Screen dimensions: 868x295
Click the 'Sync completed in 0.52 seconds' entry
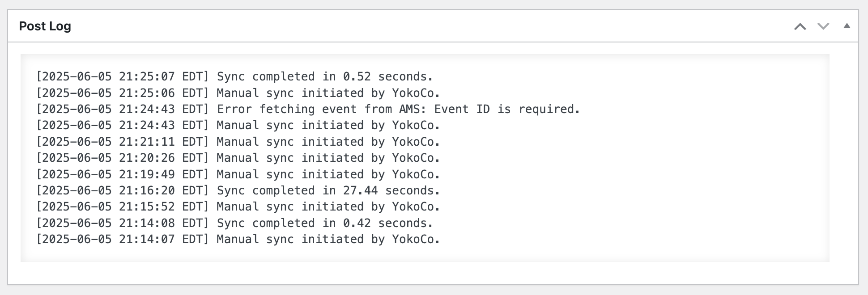coord(324,77)
